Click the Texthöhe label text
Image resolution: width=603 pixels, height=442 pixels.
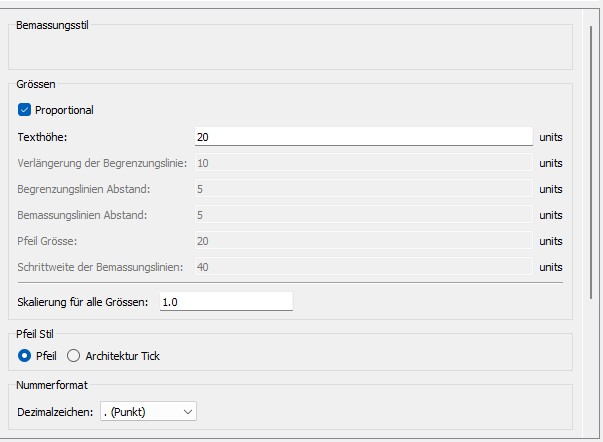pyautogui.click(x=42, y=137)
